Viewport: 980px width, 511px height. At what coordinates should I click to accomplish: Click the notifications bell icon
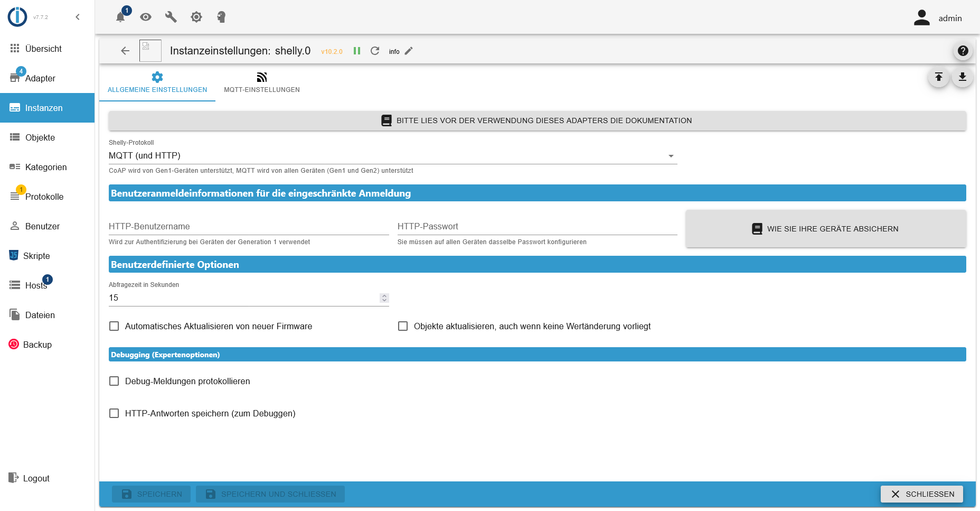(120, 17)
